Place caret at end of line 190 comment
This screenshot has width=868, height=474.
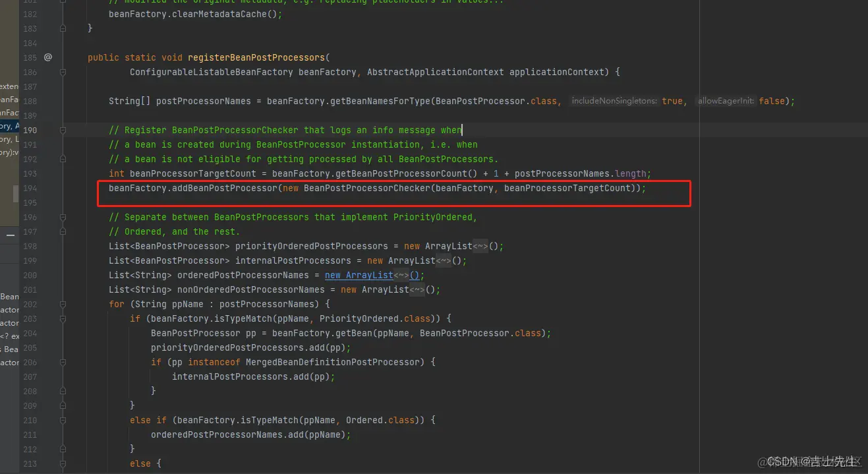[462, 130]
